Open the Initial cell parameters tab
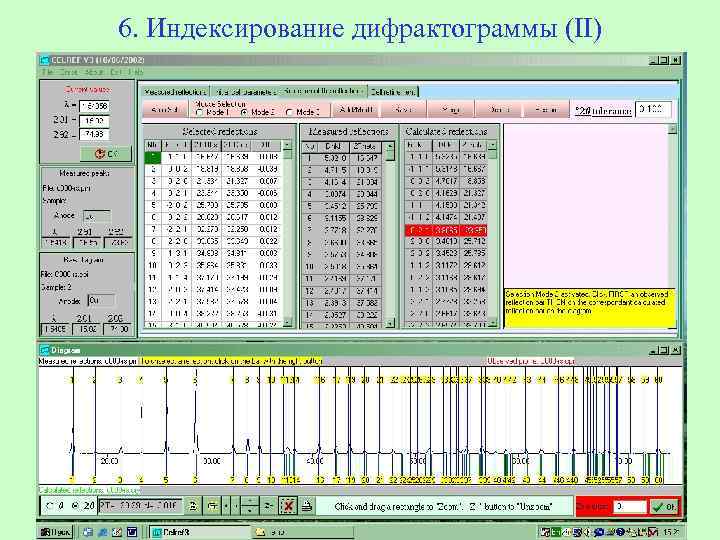 (245, 92)
